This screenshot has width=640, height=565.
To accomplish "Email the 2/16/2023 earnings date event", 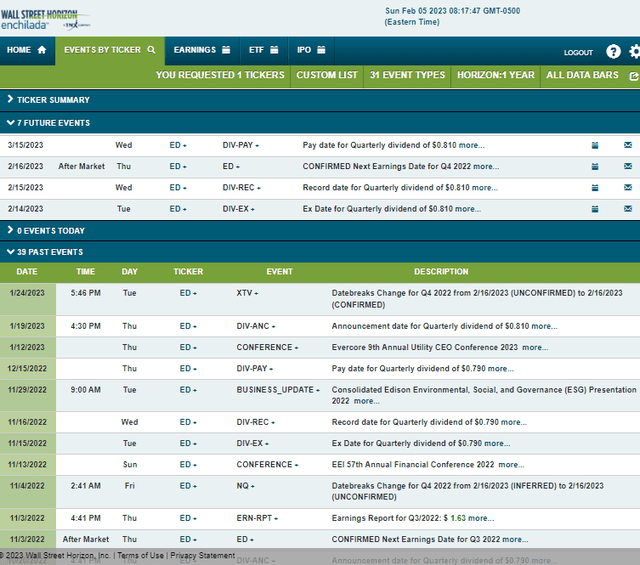I will pos(628,166).
